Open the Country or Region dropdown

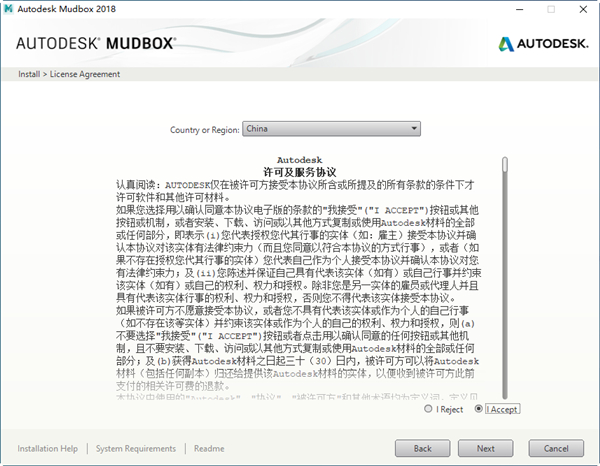click(331, 129)
